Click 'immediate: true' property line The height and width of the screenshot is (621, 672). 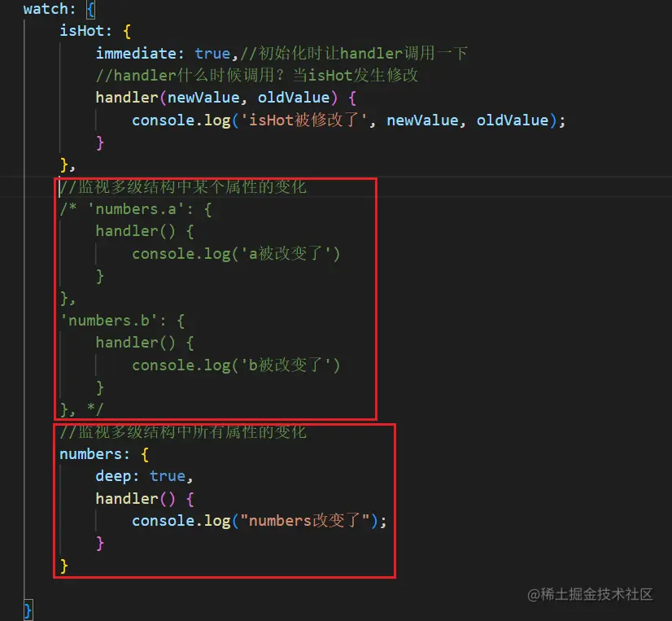166,53
